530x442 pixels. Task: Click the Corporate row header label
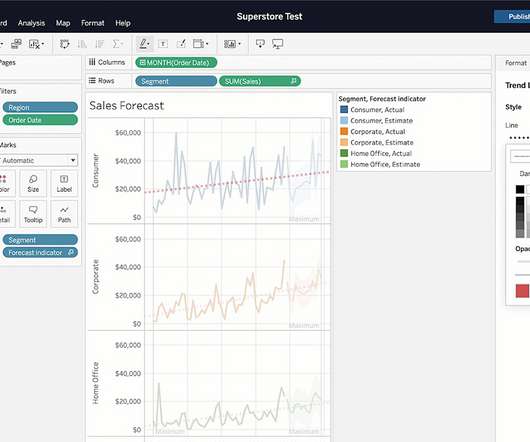tap(95, 277)
